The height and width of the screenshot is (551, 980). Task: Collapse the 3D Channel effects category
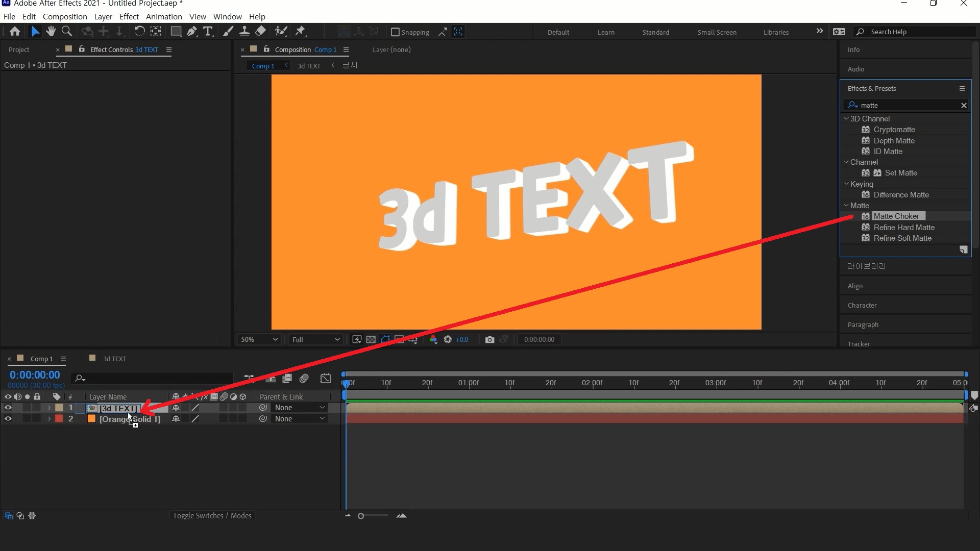[x=846, y=118]
